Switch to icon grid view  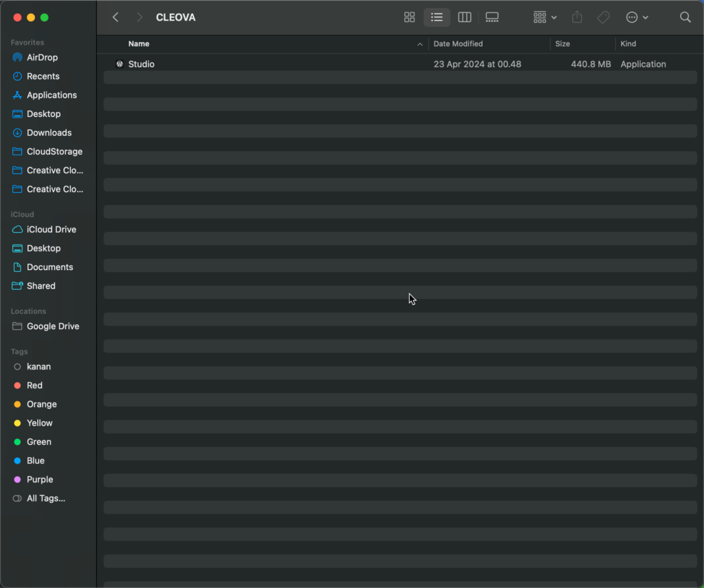pyautogui.click(x=409, y=17)
